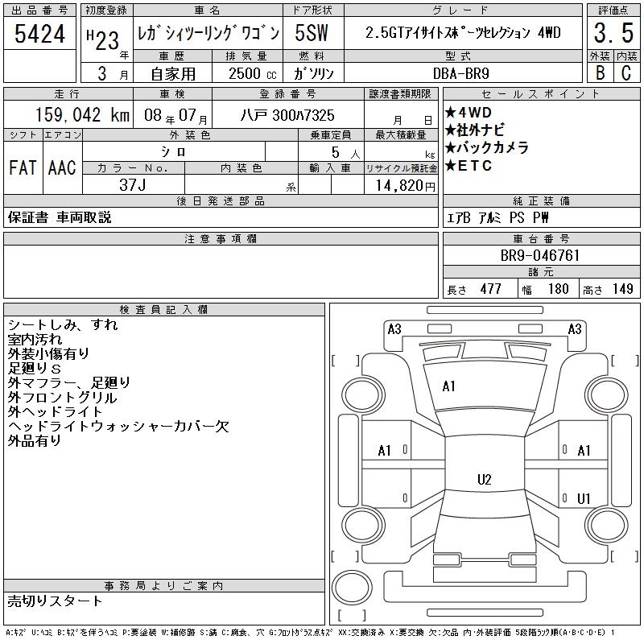
Task: Click the lot number 5424
Action: [x=40, y=34]
